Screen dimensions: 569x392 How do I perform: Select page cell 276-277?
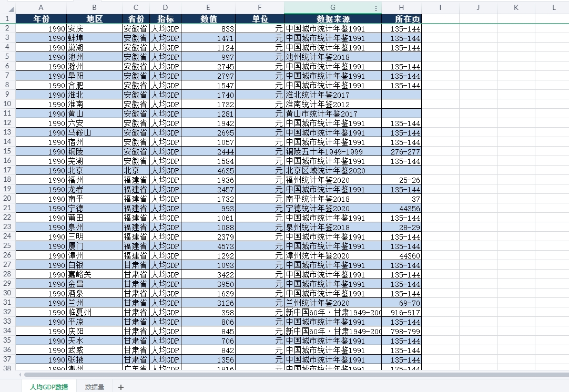[401, 151]
